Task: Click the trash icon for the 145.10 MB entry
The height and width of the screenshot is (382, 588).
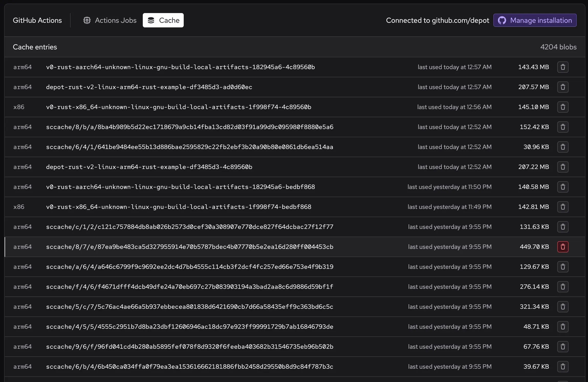Action: click(x=563, y=107)
